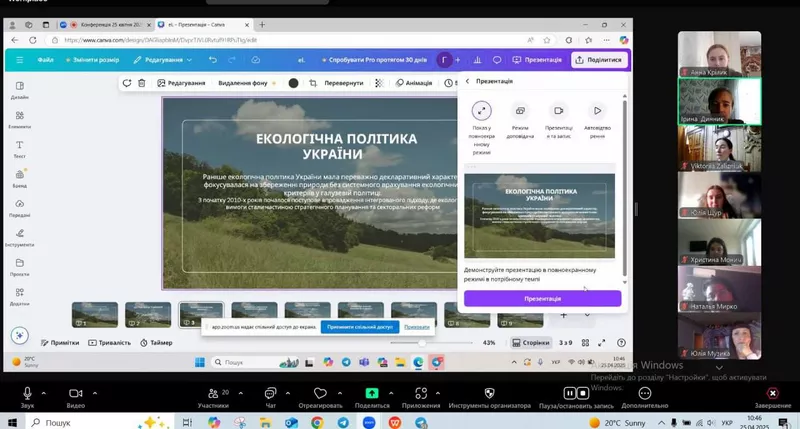Open the comments speech bubble icon
Viewport: 800px width, 429px height.
496,60
